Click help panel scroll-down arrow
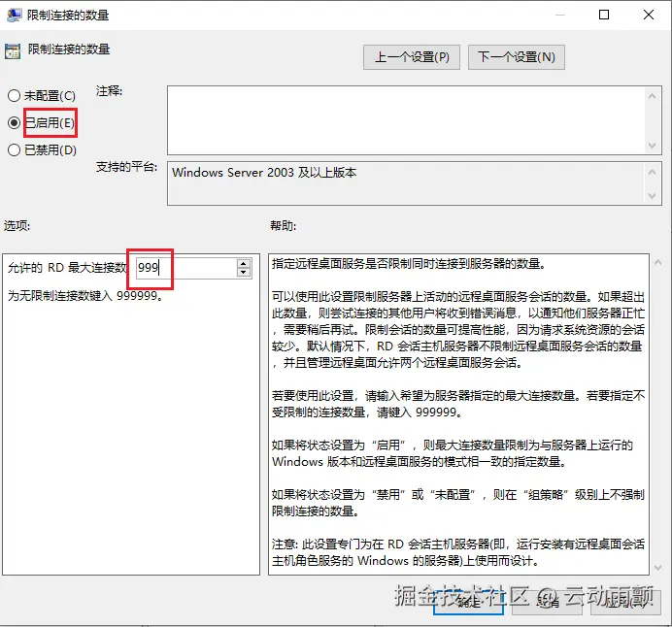This screenshot has height=627, width=672. [657, 568]
